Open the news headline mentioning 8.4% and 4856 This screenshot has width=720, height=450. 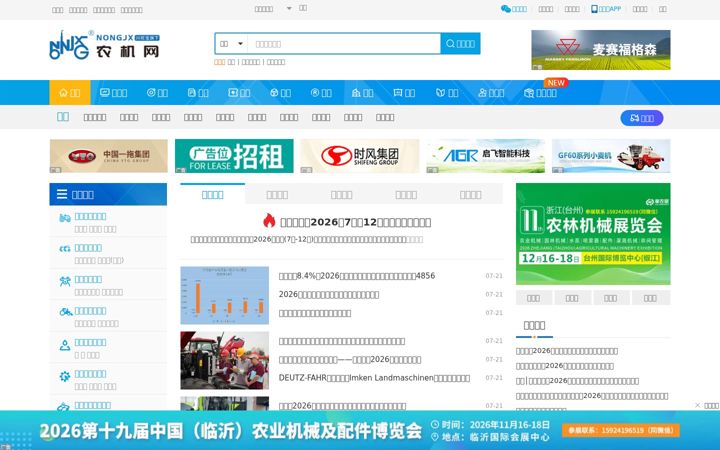357,276
